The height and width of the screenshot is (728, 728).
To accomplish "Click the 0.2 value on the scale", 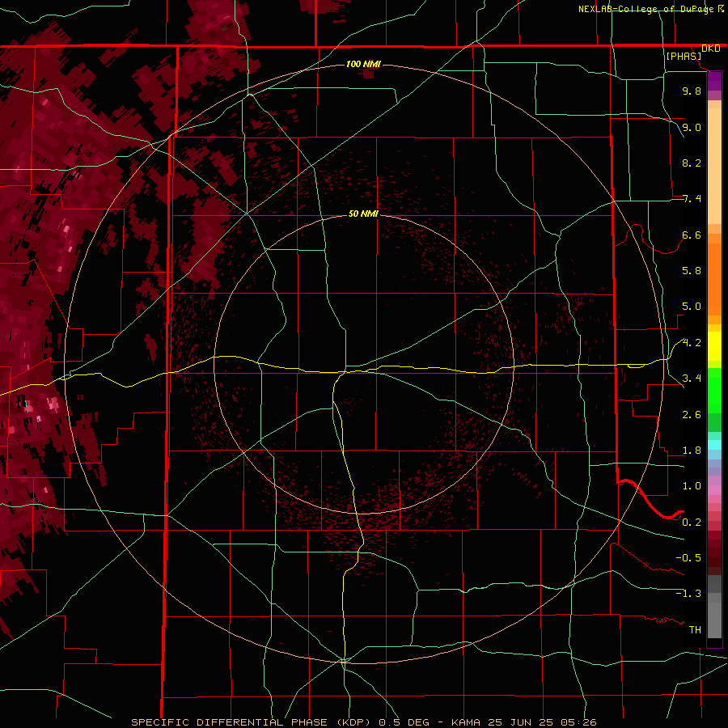I will coord(692,523).
